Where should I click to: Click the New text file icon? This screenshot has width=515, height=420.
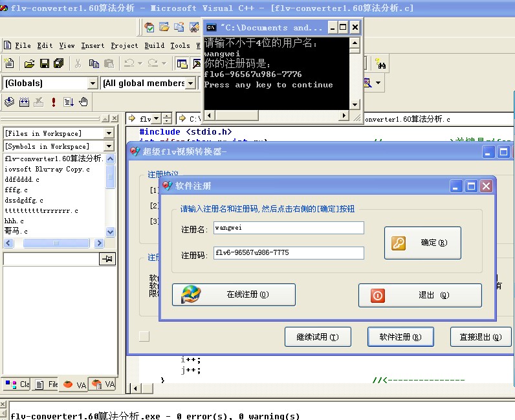point(9,63)
